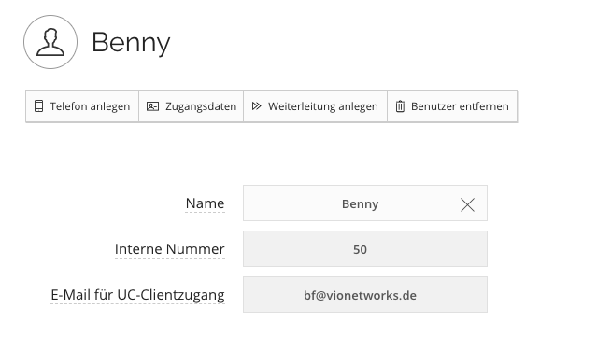Click the phone icon in Telefon anlegen
The image size is (611, 364).
pyautogui.click(x=38, y=105)
